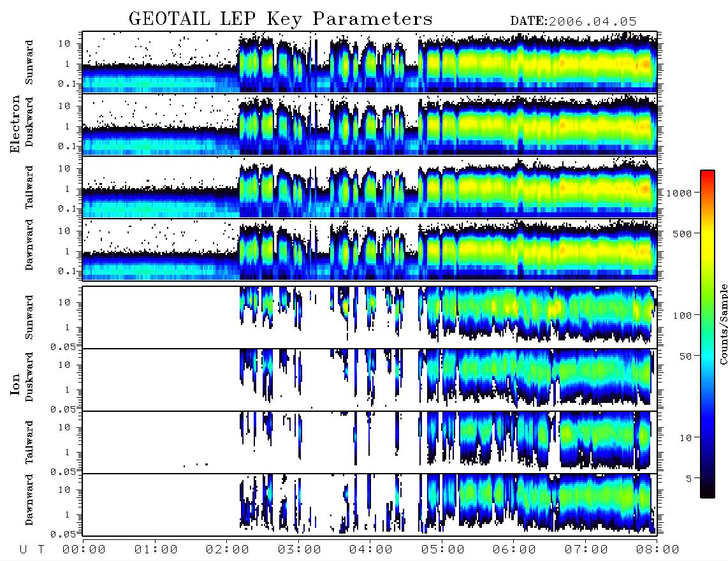
Task: Click the Electron Dawnward spectrogram panel
Action: pos(370,249)
